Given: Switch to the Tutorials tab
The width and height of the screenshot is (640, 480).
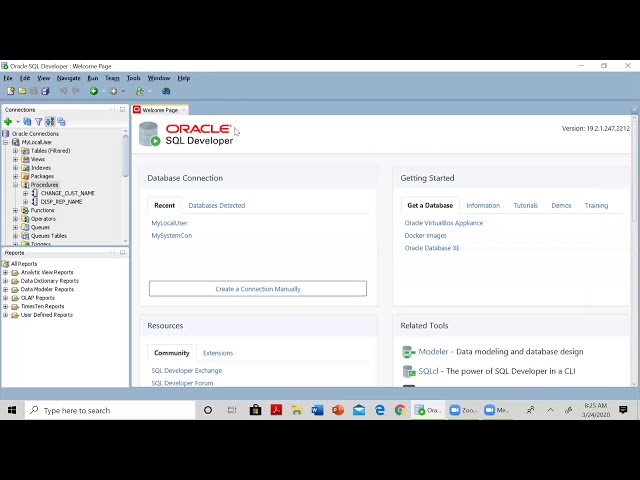Looking at the screenshot, I should click(x=525, y=205).
